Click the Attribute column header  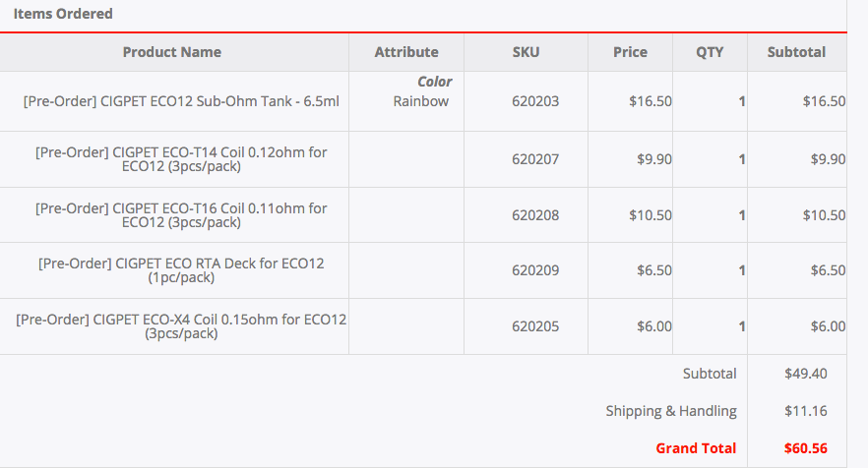coord(406,52)
